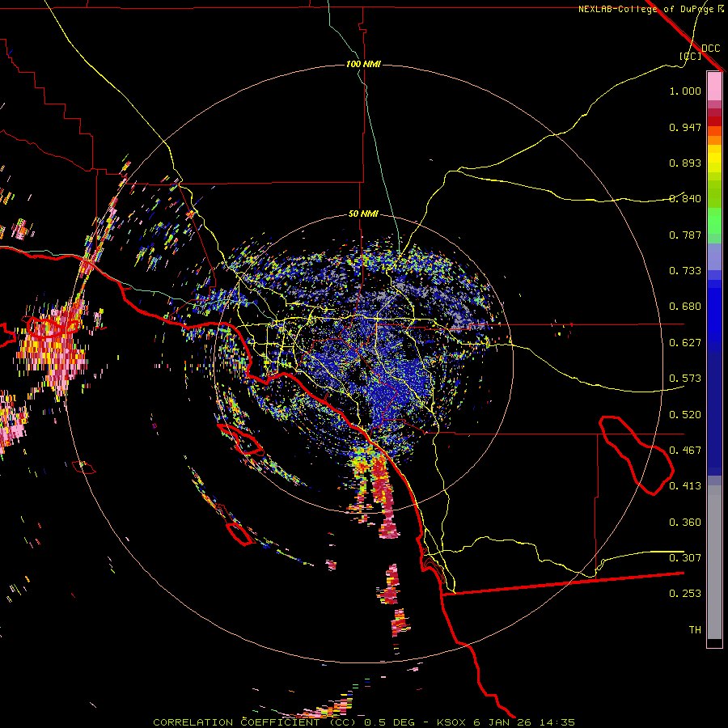Pick the bright green color bar segment
Image resolution: width=728 pixels, height=728 pixels.
[x=714, y=221]
